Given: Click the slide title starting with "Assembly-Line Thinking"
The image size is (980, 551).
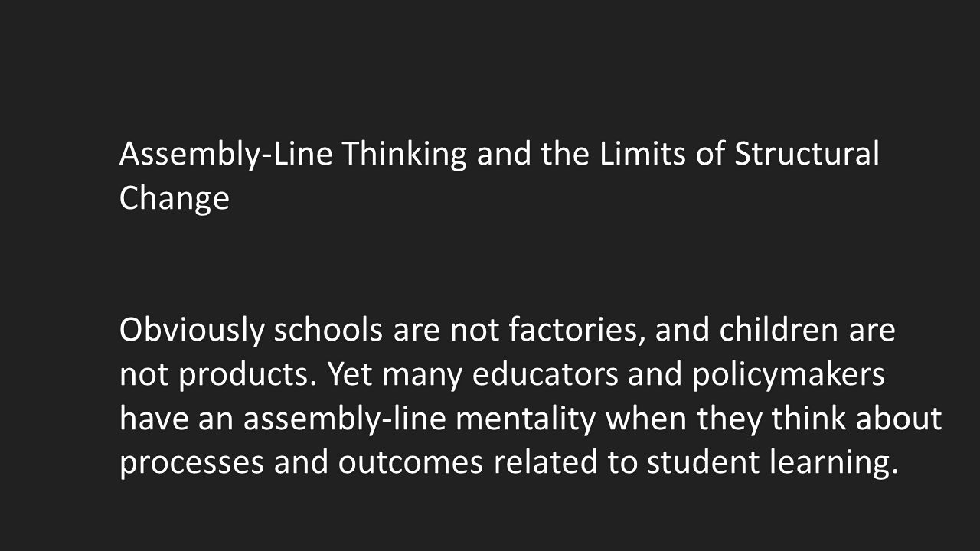Looking at the screenshot, I should point(499,175).
